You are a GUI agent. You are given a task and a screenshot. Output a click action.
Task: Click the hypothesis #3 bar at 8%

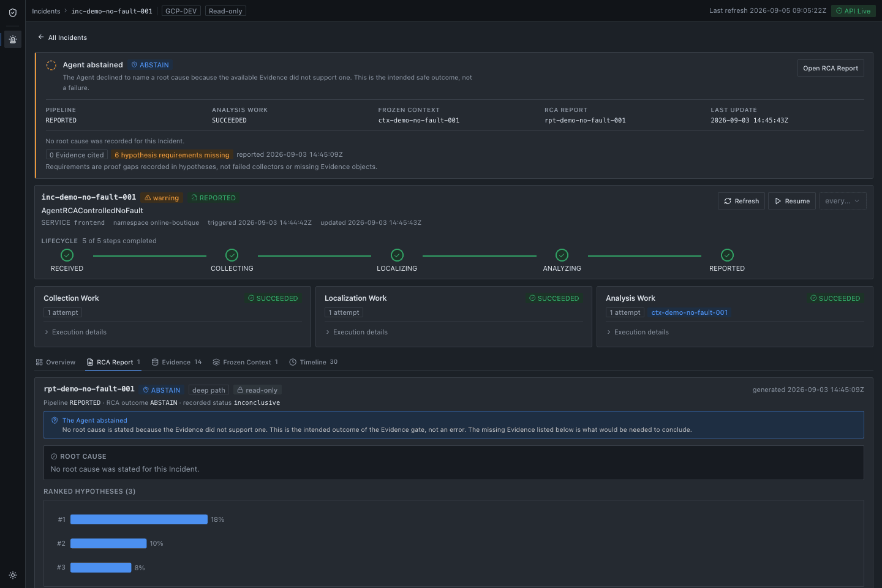pyautogui.click(x=101, y=568)
